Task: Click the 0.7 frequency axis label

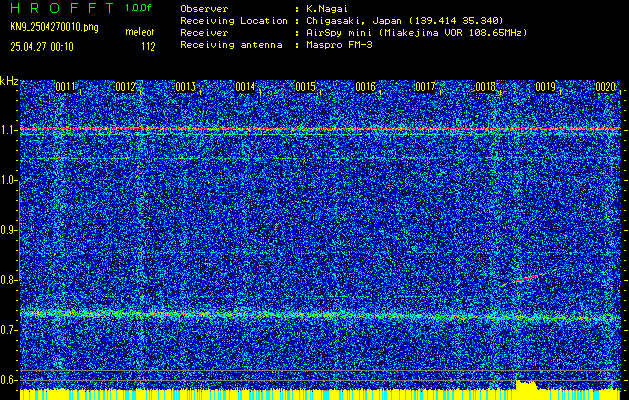Action: click(x=9, y=330)
